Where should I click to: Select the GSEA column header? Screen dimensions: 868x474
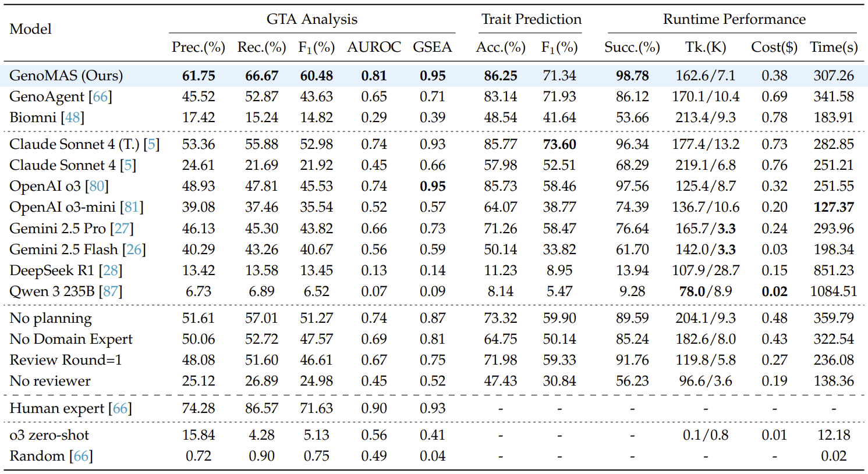[x=432, y=47]
